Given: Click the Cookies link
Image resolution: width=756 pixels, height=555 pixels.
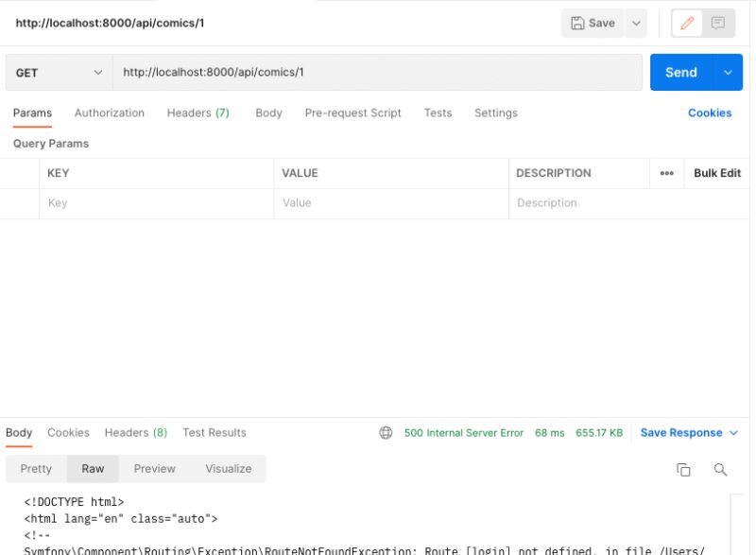Looking at the screenshot, I should click(x=709, y=113).
